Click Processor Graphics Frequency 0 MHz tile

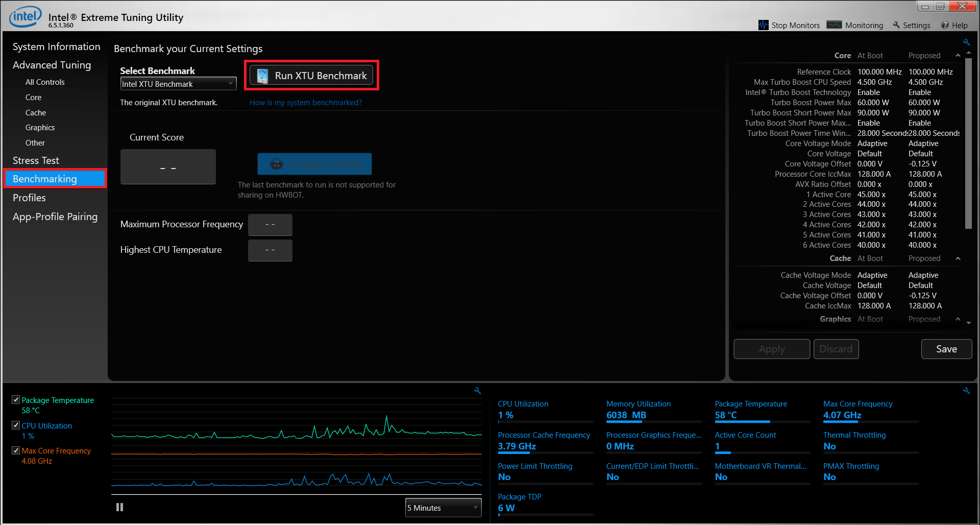click(654, 442)
